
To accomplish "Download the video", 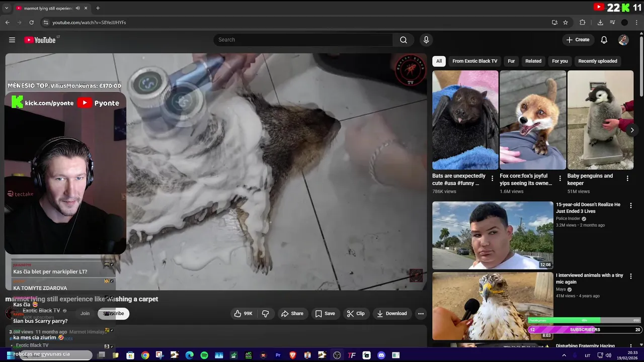I will (x=392, y=314).
